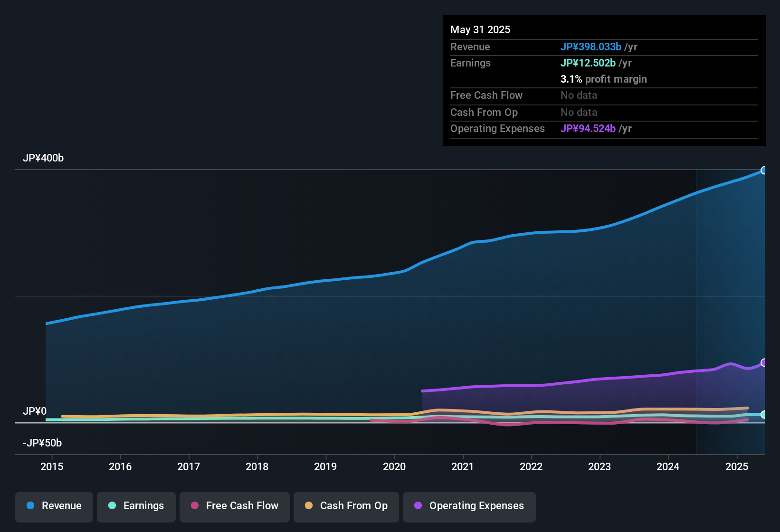Click the teal Earnings legend dot
Viewport: 780px width, 532px height.
[112, 505]
